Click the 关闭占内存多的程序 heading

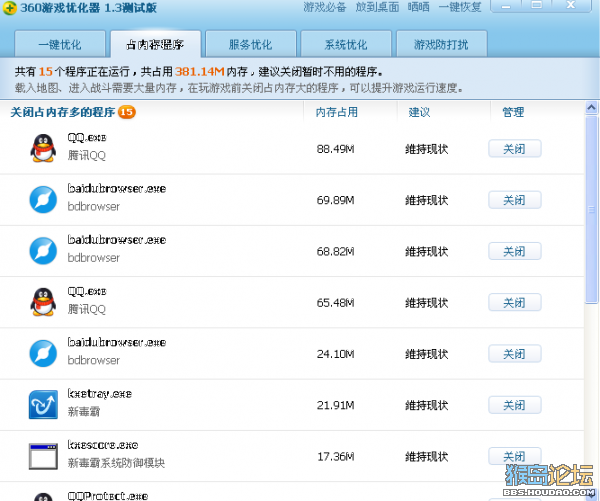[63, 112]
